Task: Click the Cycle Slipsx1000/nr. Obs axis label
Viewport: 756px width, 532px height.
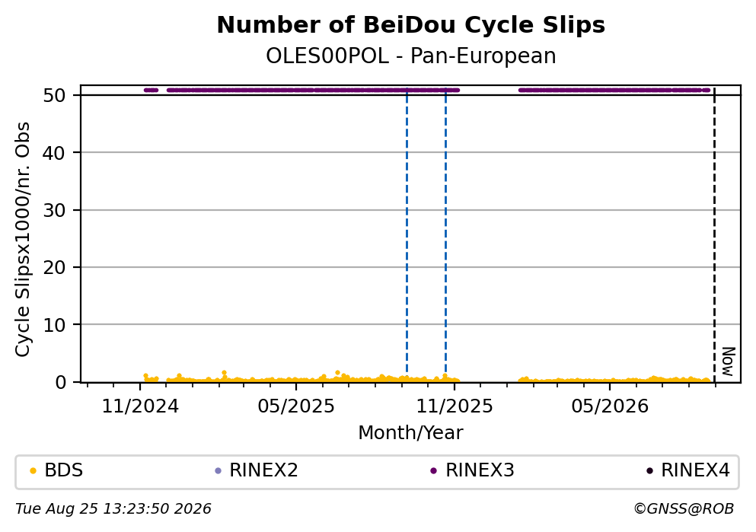Action: [x=23, y=240]
